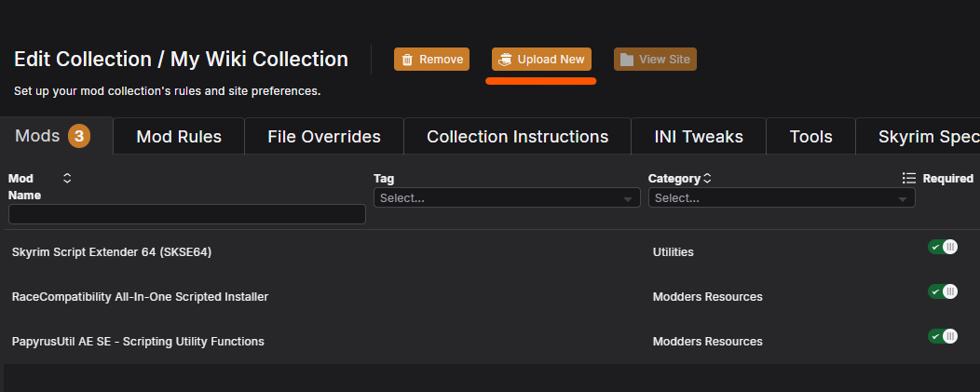Click the trash icon on Remove button
The height and width of the screenshot is (392, 980).
pyautogui.click(x=407, y=60)
